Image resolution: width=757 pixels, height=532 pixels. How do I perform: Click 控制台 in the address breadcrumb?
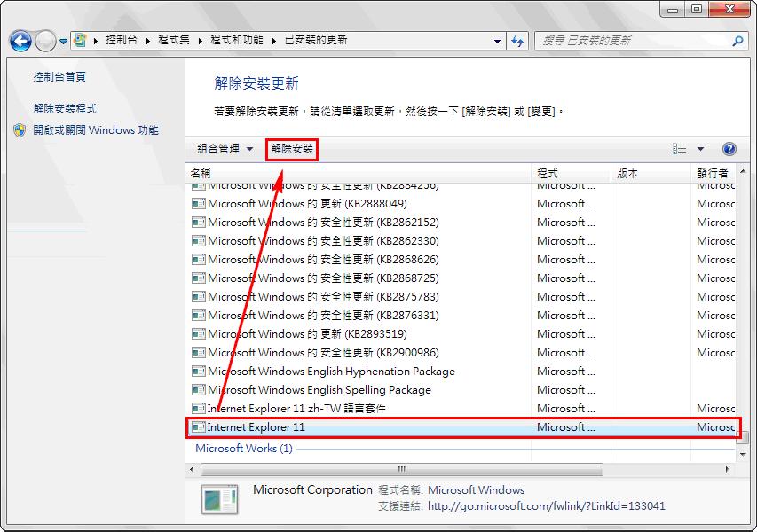coord(122,40)
